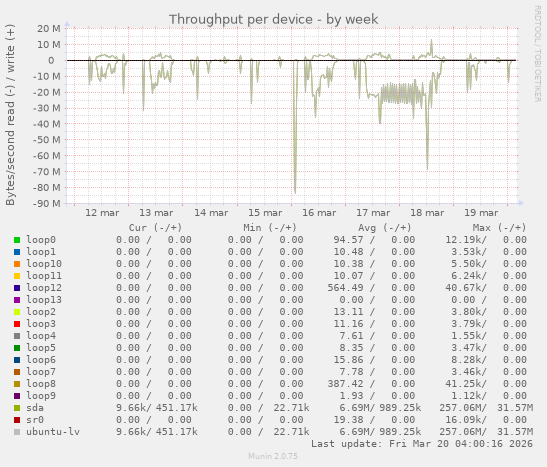
Task: Select the loop13 legend label
Action: 44,300
